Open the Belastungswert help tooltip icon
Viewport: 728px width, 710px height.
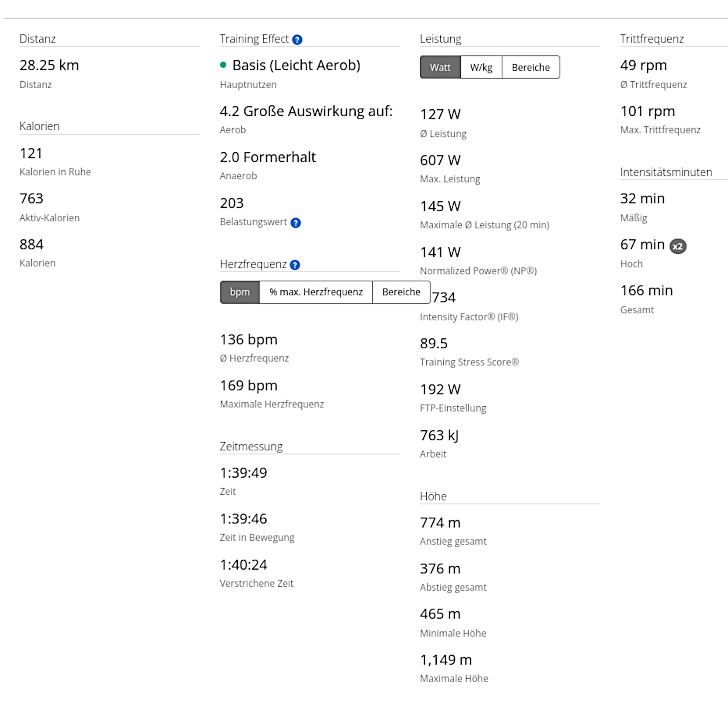295,223
